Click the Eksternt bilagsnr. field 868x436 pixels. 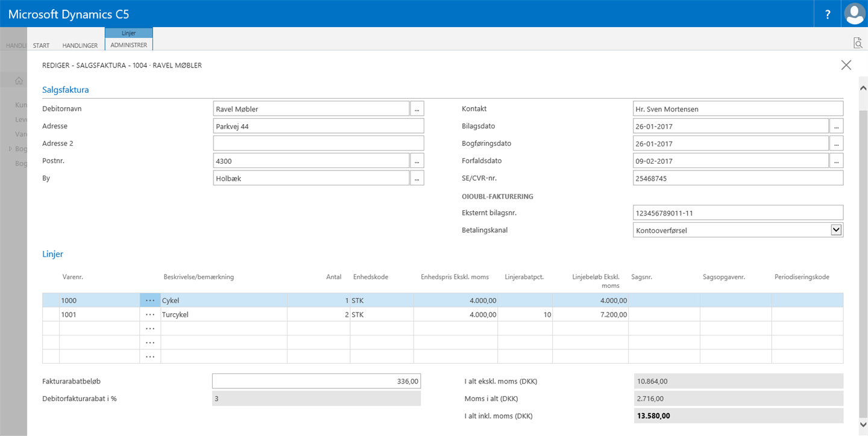tap(738, 213)
